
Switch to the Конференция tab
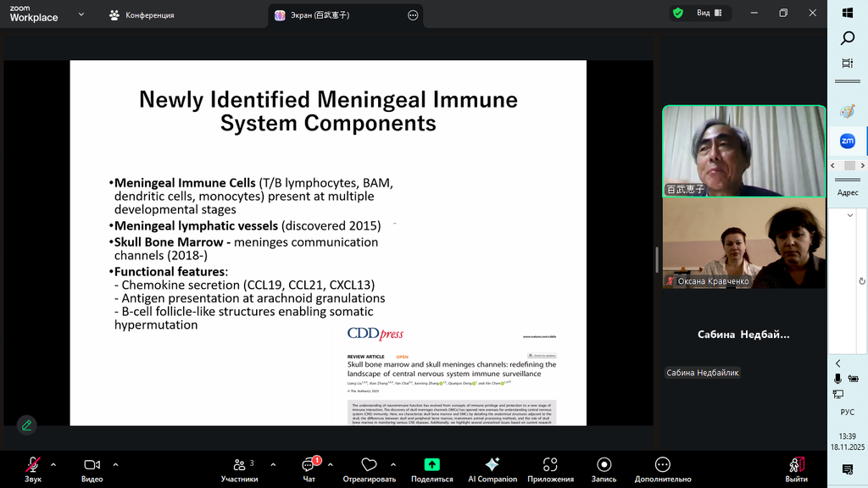(x=142, y=15)
